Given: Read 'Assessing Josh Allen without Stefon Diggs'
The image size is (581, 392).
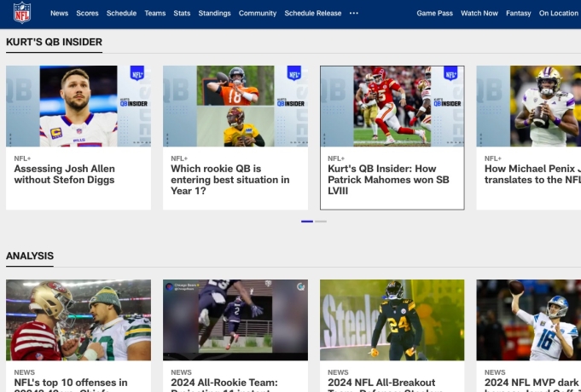Looking at the screenshot, I should coord(65,175).
